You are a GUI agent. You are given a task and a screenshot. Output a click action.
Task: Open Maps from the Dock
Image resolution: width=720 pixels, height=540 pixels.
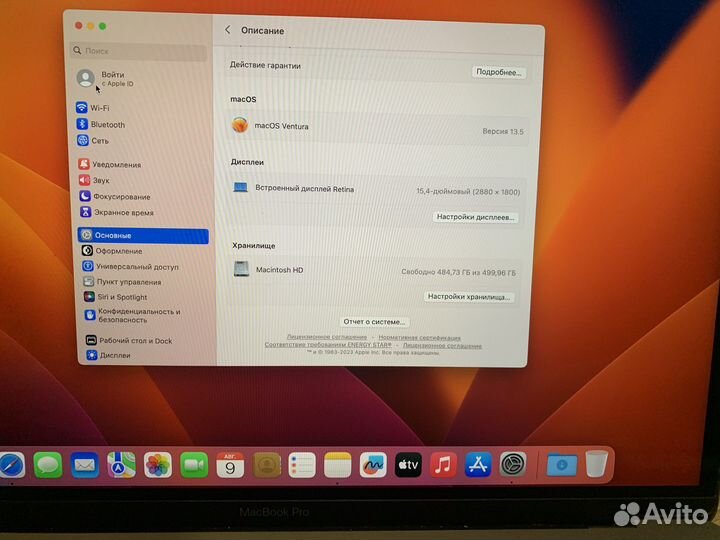click(x=121, y=465)
